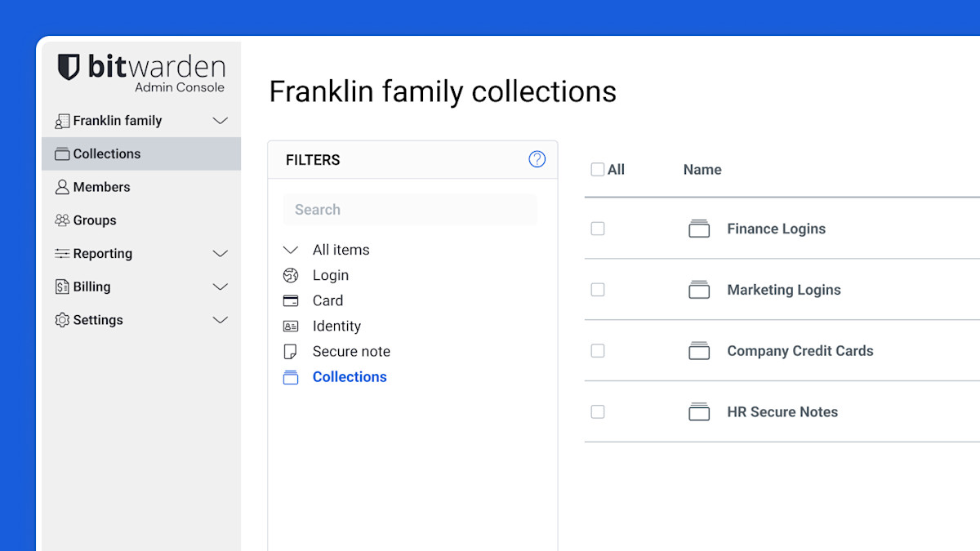The image size is (980, 551).
Task: Collapse the All items filter chevron
Action: (x=291, y=250)
